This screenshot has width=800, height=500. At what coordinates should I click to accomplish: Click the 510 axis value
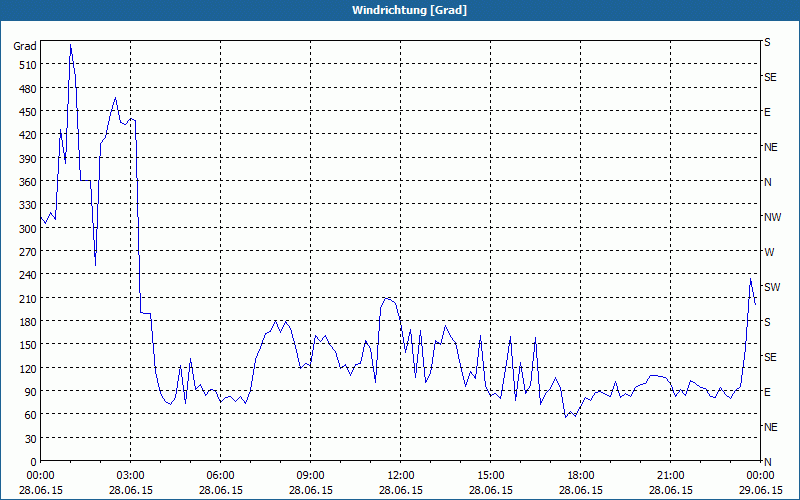click(x=28, y=65)
